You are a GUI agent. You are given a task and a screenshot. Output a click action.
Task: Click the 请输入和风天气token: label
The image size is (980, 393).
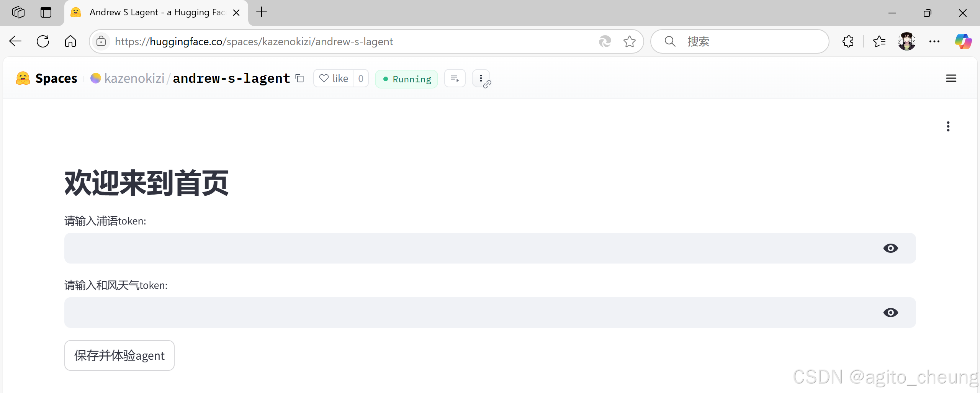pos(116,285)
